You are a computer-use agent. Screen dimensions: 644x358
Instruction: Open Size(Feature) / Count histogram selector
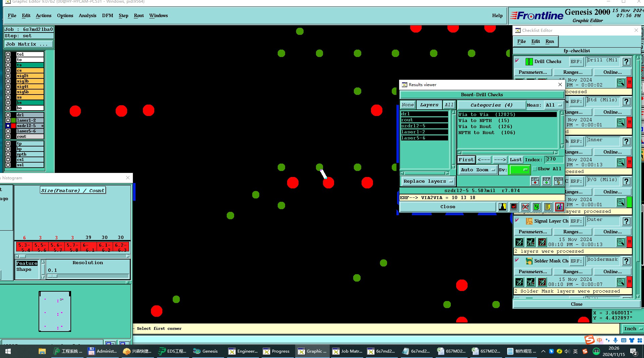[73, 190]
